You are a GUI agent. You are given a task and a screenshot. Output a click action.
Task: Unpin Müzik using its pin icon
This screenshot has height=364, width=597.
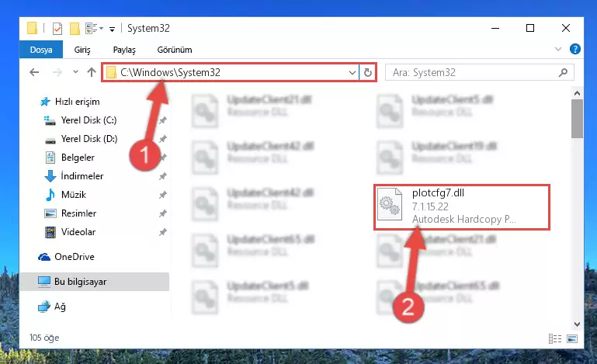pyautogui.click(x=163, y=195)
